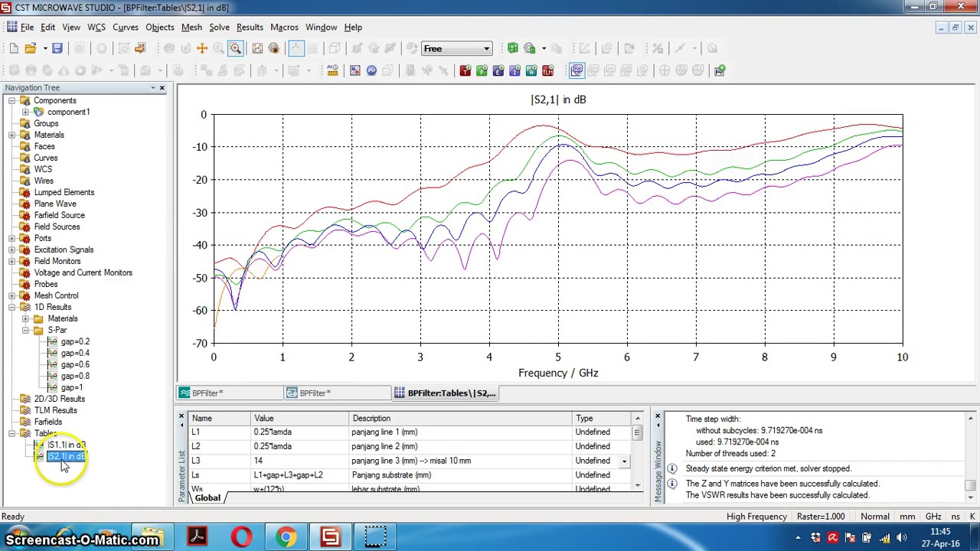The width and height of the screenshot is (980, 551).
Task: Select the pan view cross-arrows tool
Action: coord(202,48)
